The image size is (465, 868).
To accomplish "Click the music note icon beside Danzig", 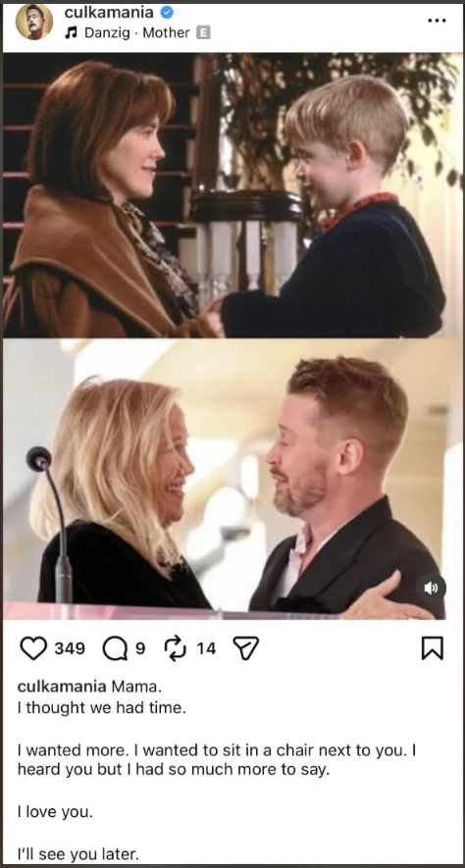I will point(71,33).
